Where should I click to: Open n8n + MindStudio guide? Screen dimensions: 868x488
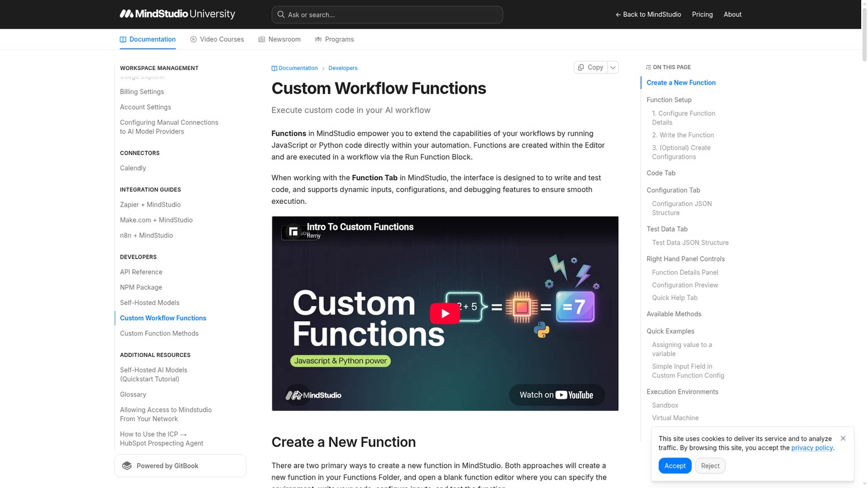click(x=146, y=236)
